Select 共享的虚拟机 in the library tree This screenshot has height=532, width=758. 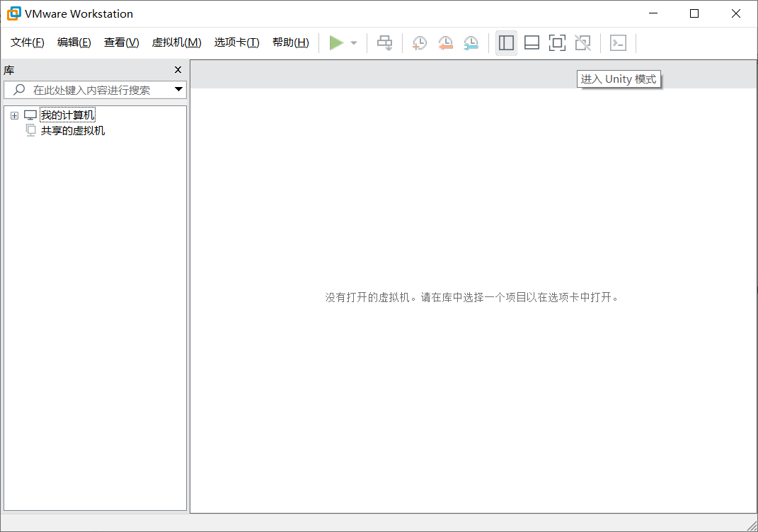[x=72, y=130]
